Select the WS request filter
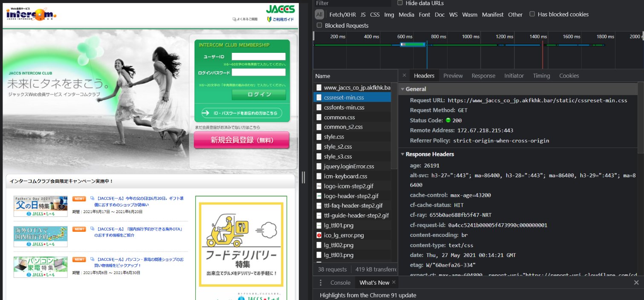The image size is (644, 300). click(x=453, y=14)
